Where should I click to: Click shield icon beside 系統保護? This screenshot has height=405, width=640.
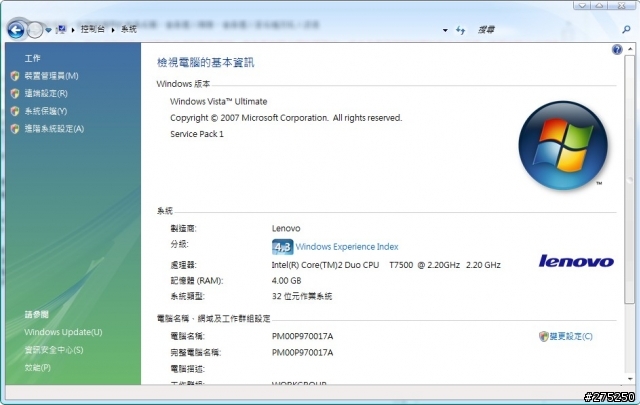(15, 111)
